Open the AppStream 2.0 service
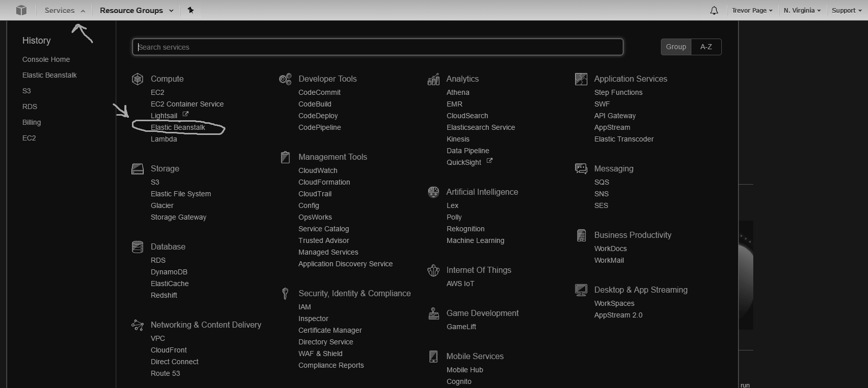Screen dimensions: 868x388 point(618,315)
